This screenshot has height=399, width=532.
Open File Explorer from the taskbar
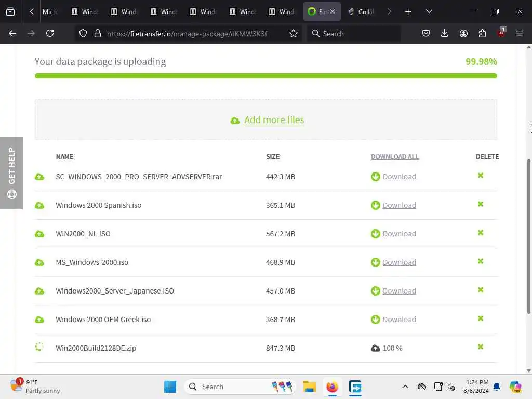310,387
